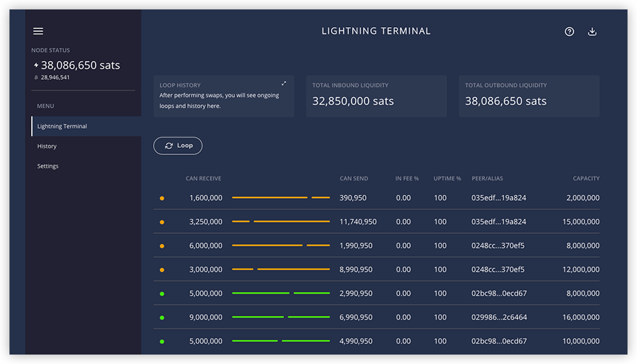Click the Loop button
The height and width of the screenshot is (364, 637).
[x=178, y=146]
